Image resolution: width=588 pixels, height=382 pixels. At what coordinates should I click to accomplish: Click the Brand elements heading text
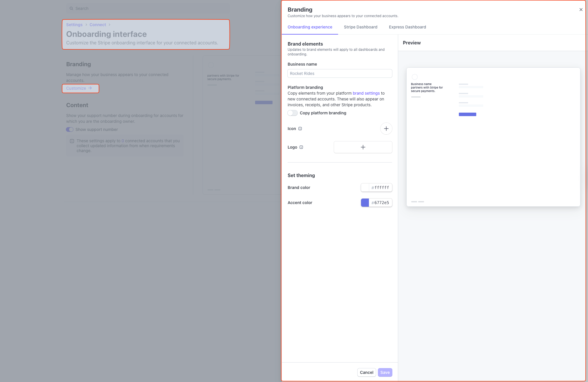(x=305, y=44)
